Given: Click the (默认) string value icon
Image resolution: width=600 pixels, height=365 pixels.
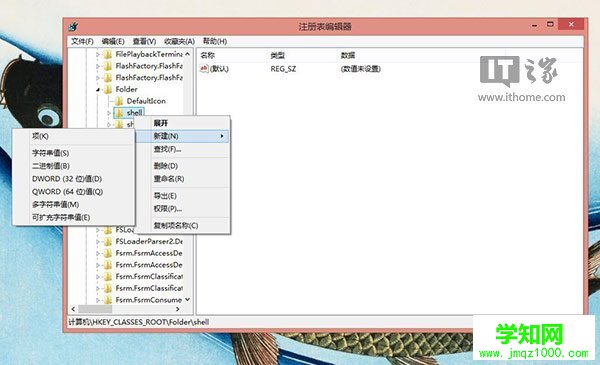Looking at the screenshot, I should [204, 69].
